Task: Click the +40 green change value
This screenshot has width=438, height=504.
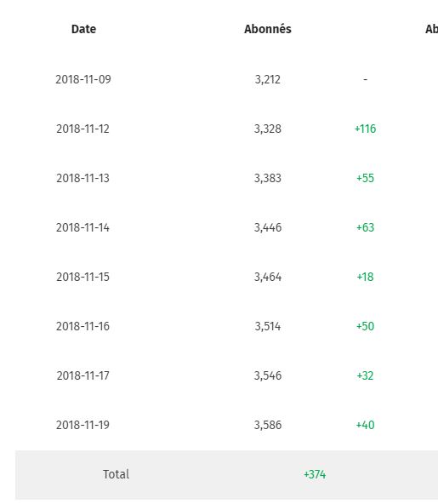Action: (365, 426)
